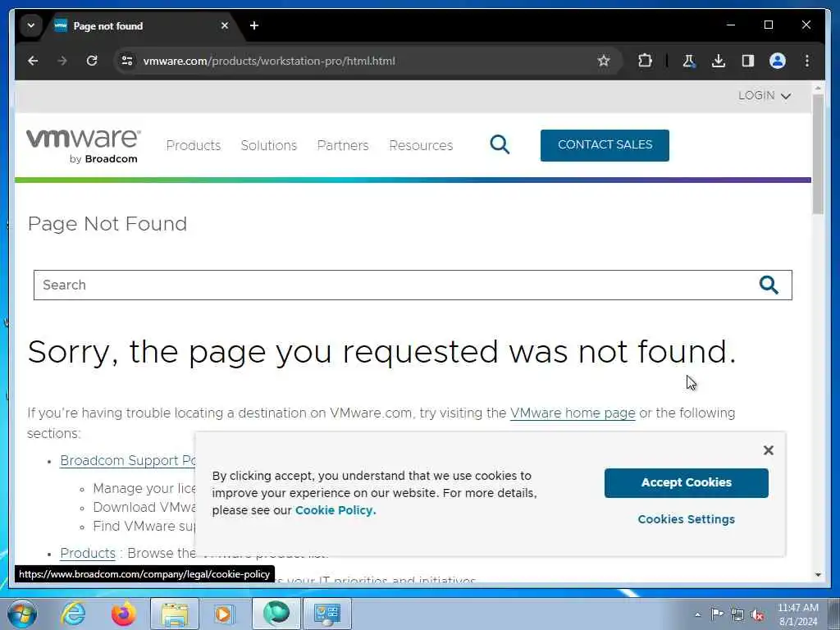Click the search box magnifier icon
The height and width of the screenshot is (630, 840).
tap(769, 285)
